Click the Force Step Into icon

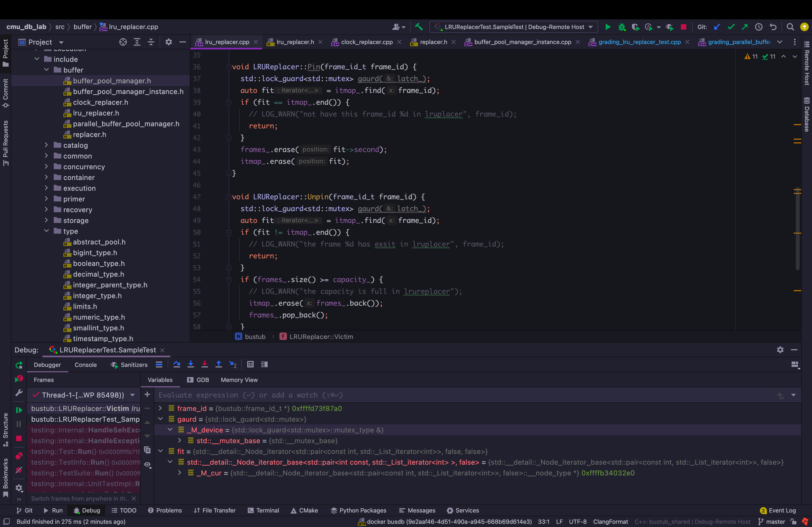coord(205,364)
